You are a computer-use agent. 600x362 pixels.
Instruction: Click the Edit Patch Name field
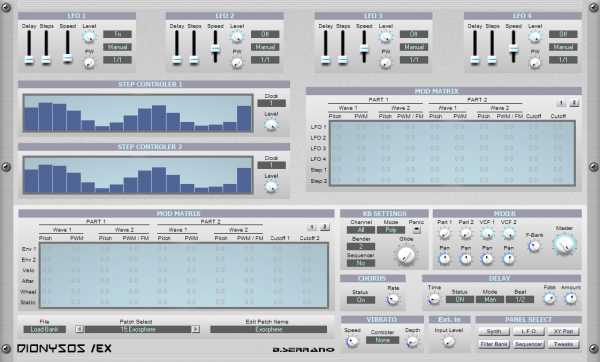coord(269,329)
